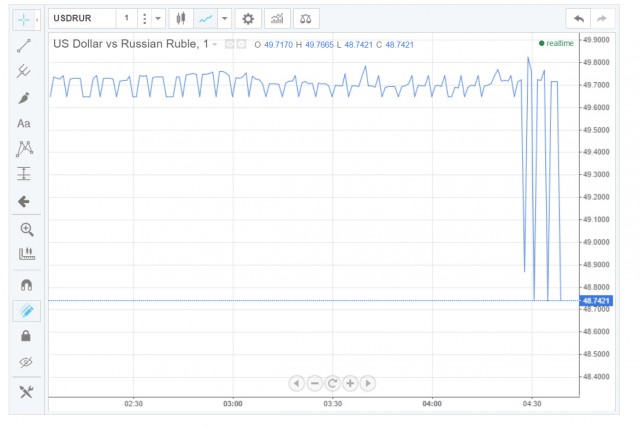Open the drawing tools properties wrench icon

[x=26, y=392]
